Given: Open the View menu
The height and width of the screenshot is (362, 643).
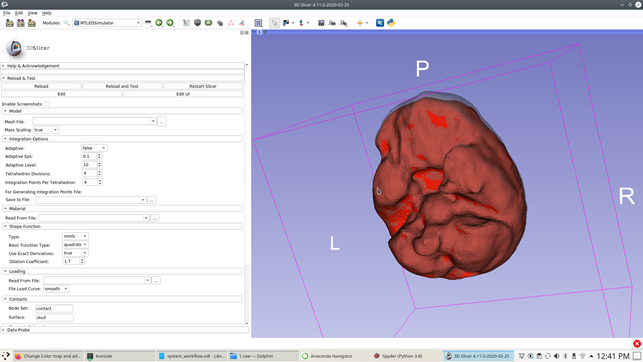Looking at the screenshot, I should coord(32,13).
